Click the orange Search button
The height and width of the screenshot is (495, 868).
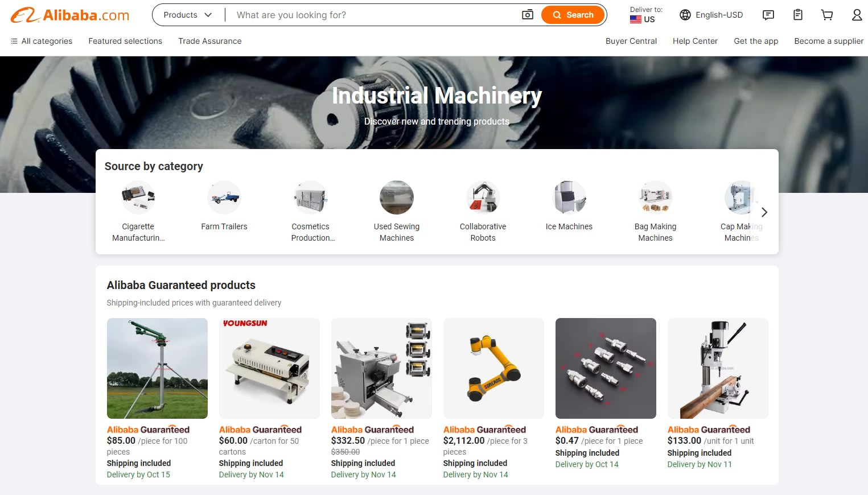(573, 15)
